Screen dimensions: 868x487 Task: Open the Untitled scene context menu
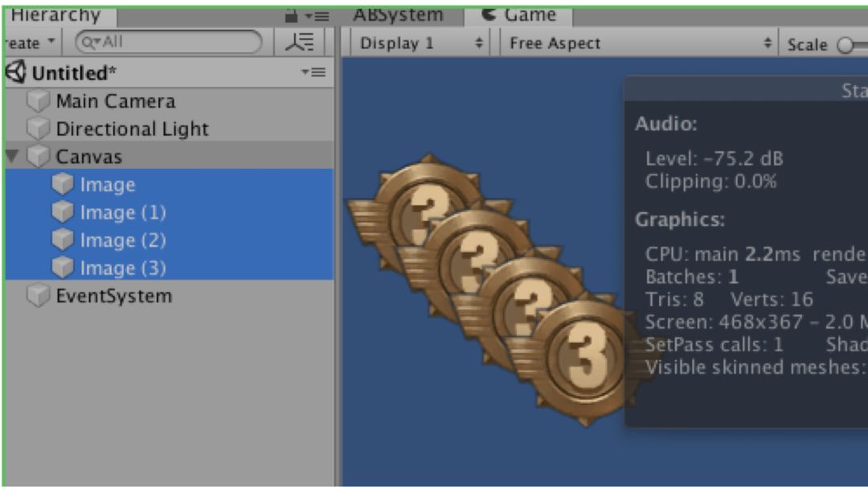click(313, 72)
